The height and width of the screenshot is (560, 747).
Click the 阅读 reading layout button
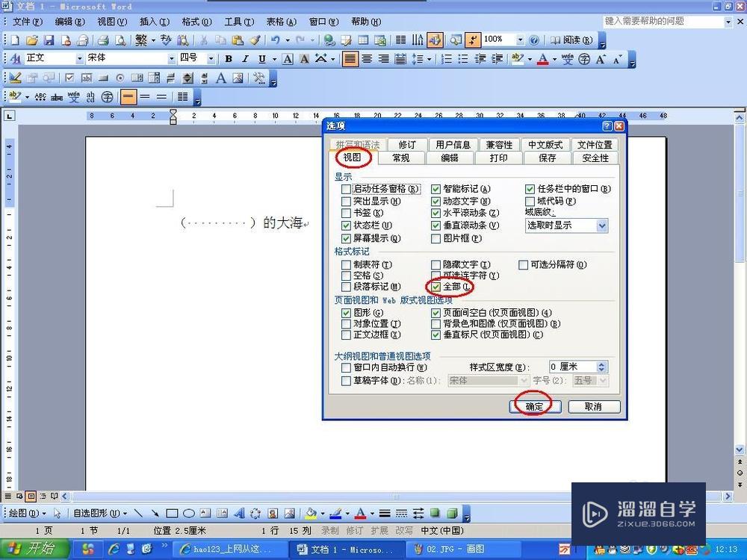click(x=571, y=40)
